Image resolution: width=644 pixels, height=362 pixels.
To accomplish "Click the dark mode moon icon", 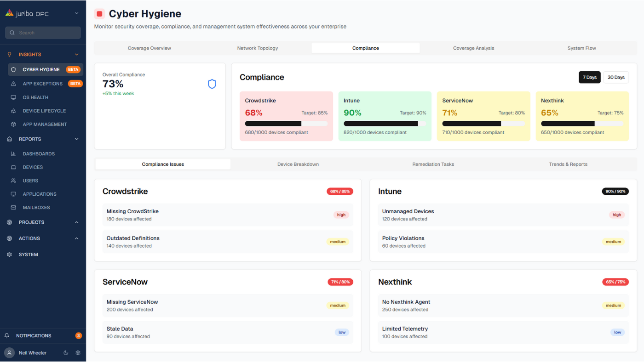I will click(66, 353).
